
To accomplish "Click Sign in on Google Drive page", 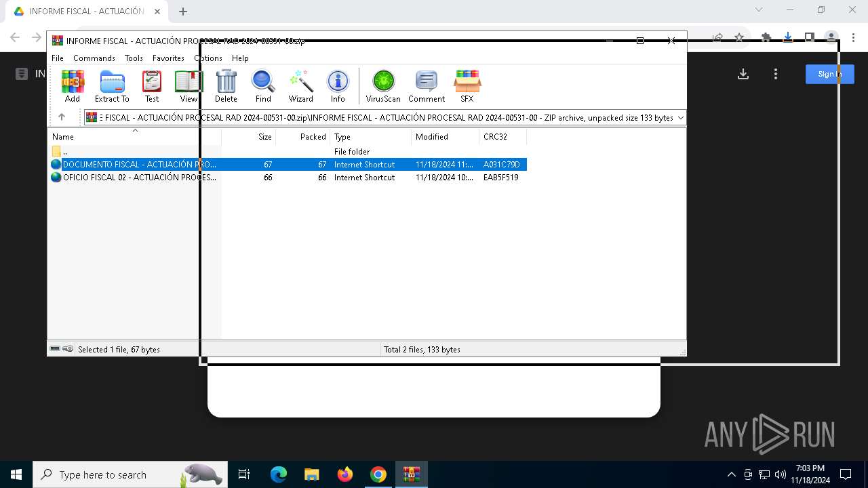I will tap(830, 74).
